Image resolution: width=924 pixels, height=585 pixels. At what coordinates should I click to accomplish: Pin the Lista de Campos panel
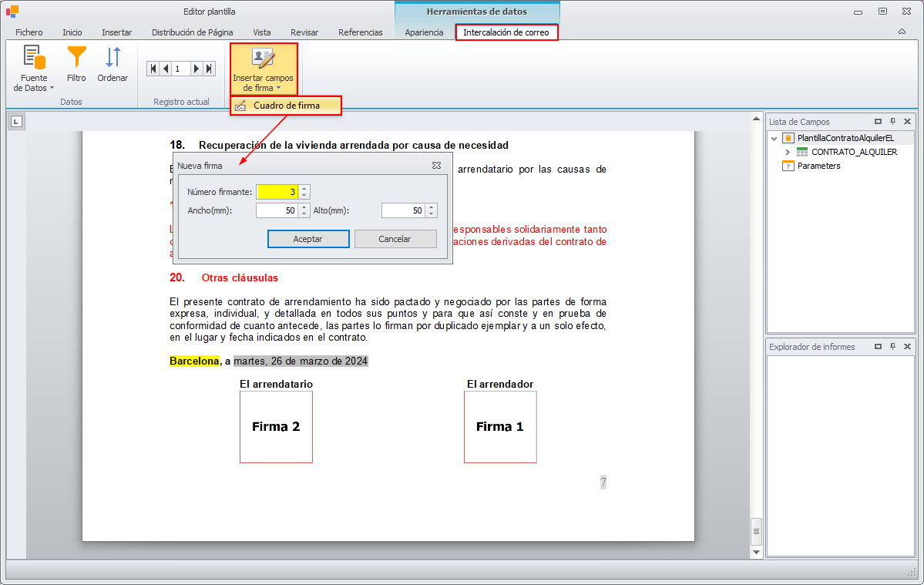[892, 121]
